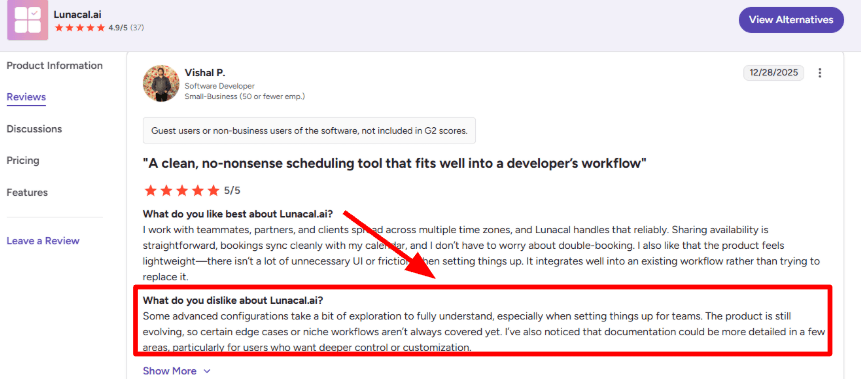861x379 pixels.
Task: Click the guest users G2 scores notice
Action: [309, 131]
